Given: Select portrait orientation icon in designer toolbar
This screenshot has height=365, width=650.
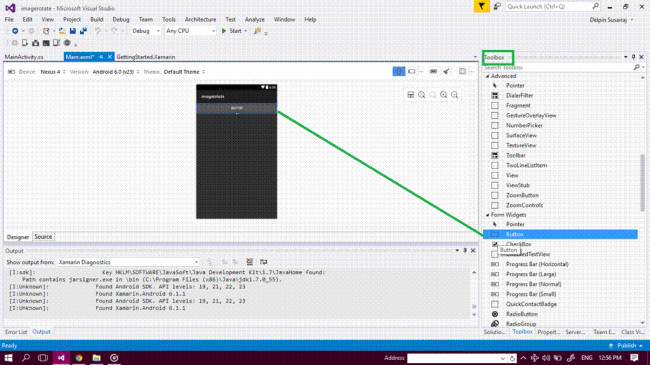Looking at the screenshot, I should (x=398, y=71).
